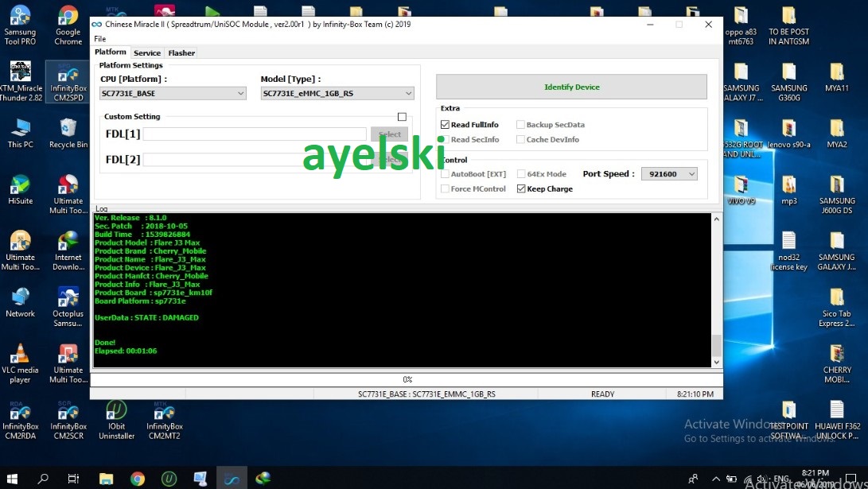The image size is (868, 489).
Task: Open MYA11 desktop folder
Action: (836, 77)
